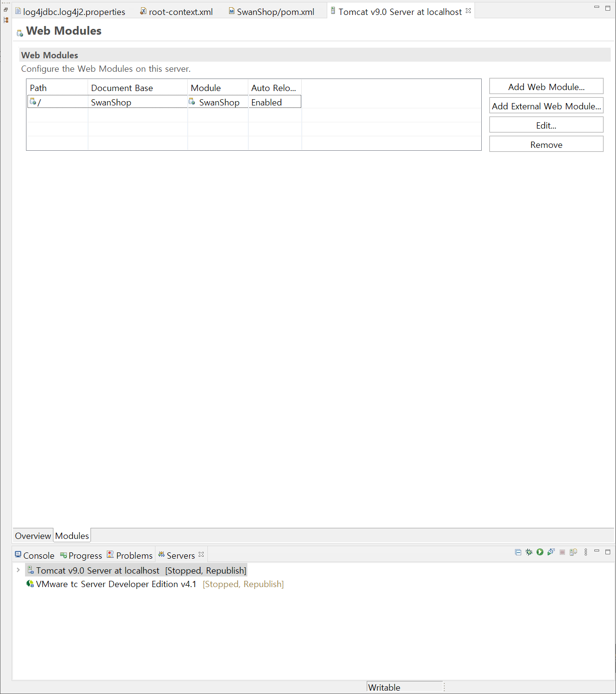Click the VMware tc Server icon in list
This screenshot has width=616, height=694.
click(x=30, y=584)
